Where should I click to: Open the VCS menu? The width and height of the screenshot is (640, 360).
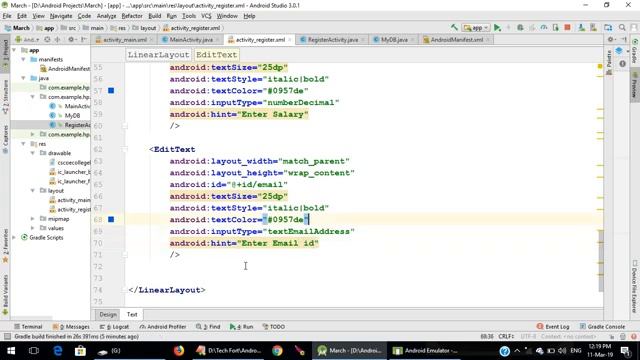pyautogui.click(x=206, y=16)
